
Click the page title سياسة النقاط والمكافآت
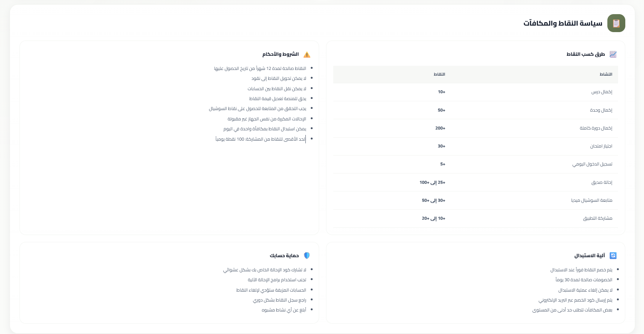563,23
